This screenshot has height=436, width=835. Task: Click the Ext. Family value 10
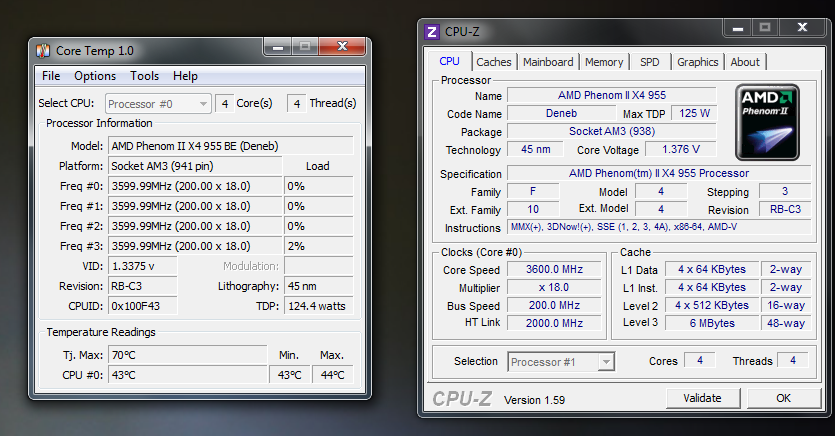[533, 209]
